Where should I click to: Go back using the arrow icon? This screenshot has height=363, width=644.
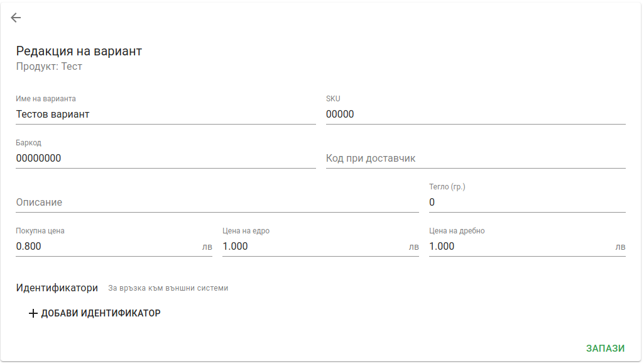click(16, 18)
